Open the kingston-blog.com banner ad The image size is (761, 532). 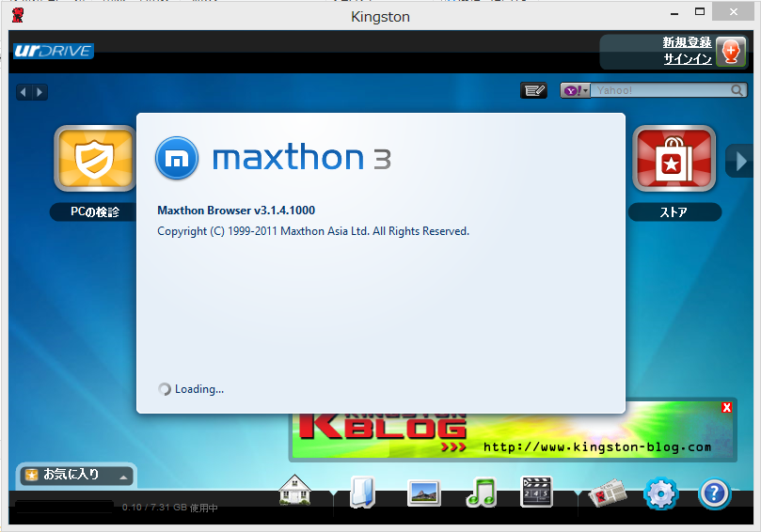[x=514, y=434]
